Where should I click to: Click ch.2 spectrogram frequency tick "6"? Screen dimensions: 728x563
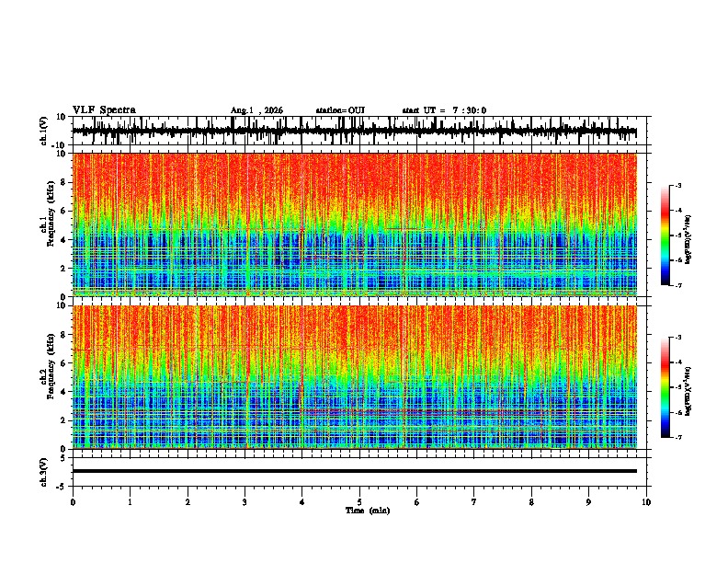[x=65, y=363]
